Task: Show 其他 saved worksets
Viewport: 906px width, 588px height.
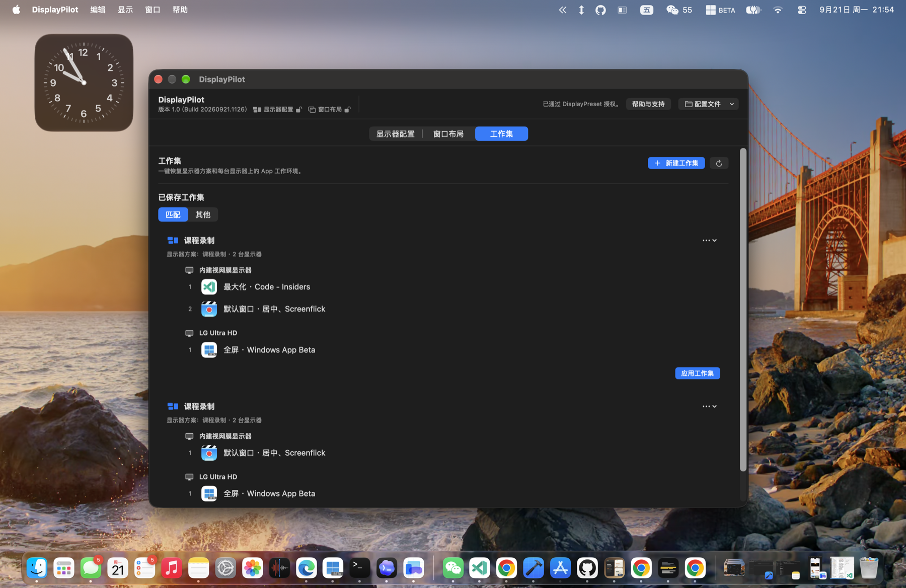Action: pyautogui.click(x=203, y=215)
